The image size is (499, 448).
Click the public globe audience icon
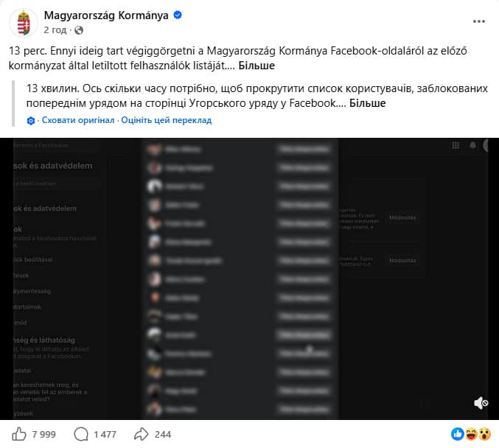pos(79,30)
